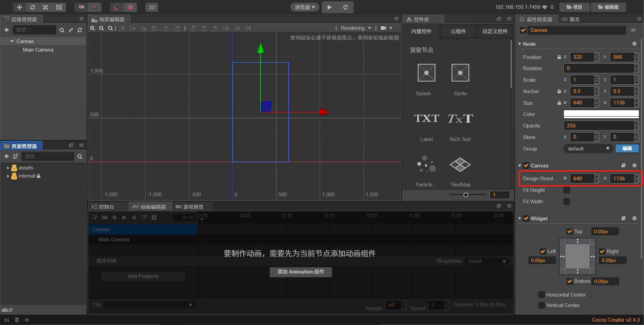Select the TiledMap widget icon
Image resolution: width=644 pixels, height=325 pixels.
point(460,165)
